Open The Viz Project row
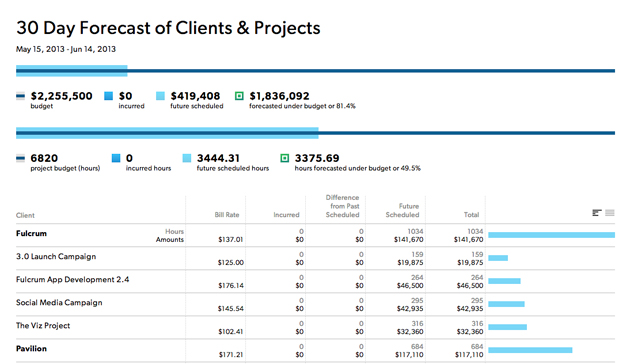The height and width of the screenshot is (364, 630). coord(43,325)
